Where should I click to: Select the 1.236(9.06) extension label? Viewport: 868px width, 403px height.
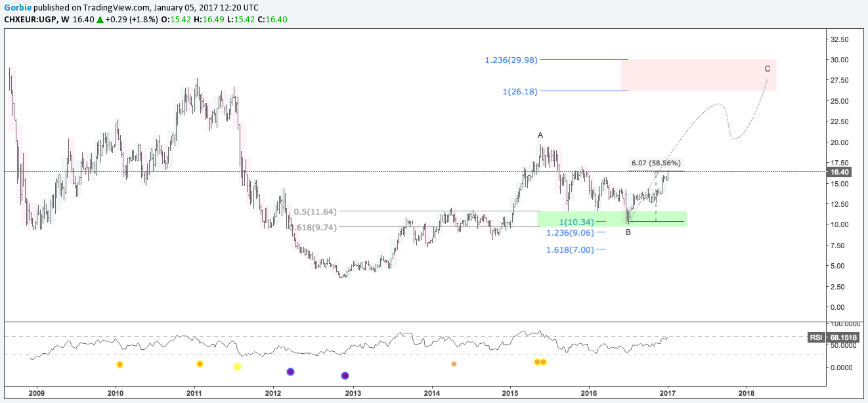pyautogui.click(x=571, y=232)
